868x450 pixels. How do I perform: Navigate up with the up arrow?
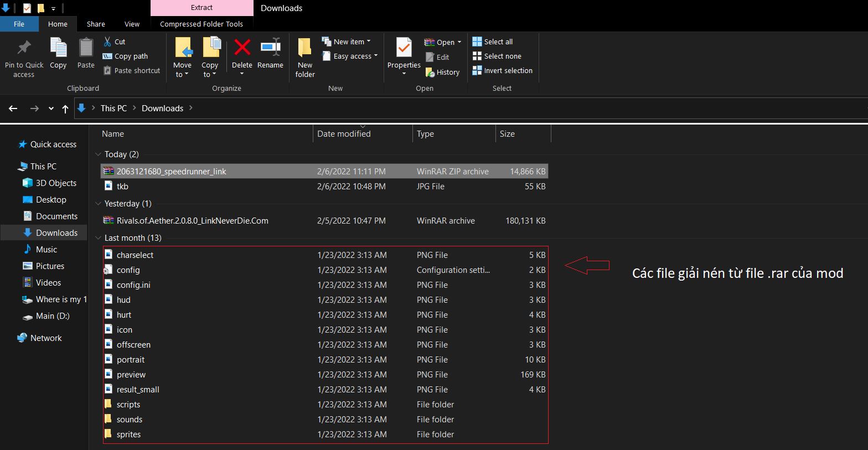coord(65,108)
